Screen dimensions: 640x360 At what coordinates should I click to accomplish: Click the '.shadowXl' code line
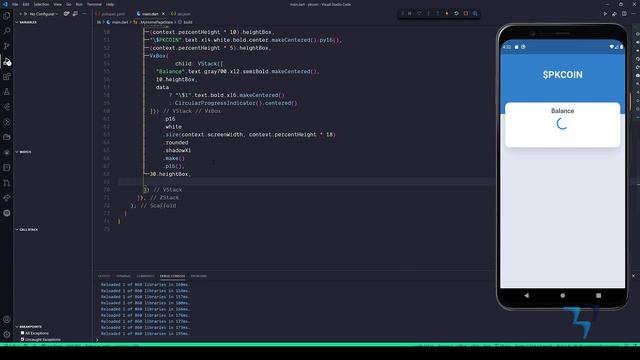click(x=178, y=150)
